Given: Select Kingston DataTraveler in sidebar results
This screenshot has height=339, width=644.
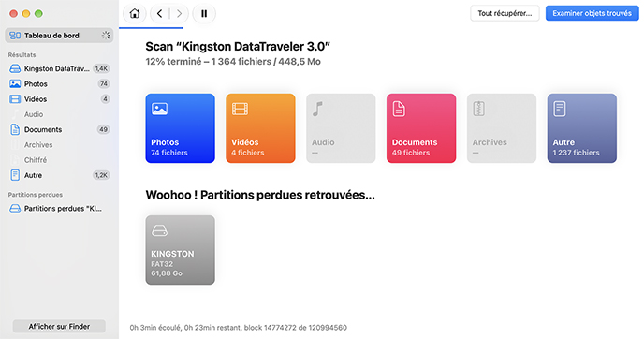Looking at the screenshot, I should (59, 68).
